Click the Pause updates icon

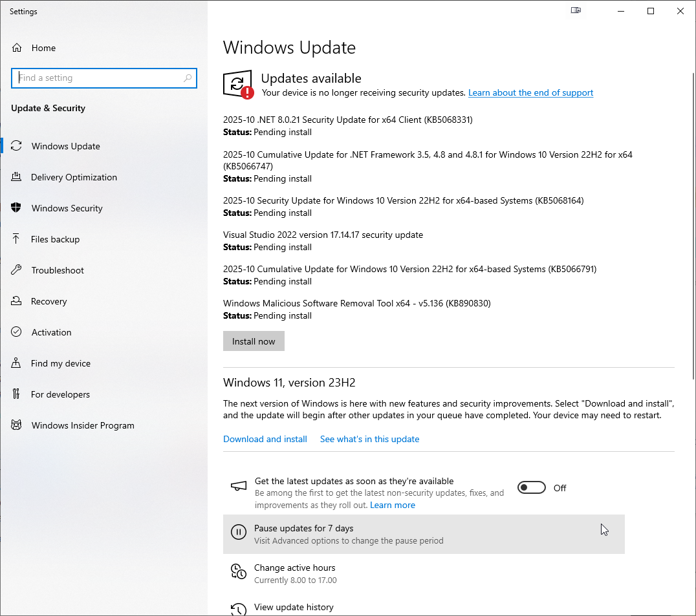tap(239, 532)
